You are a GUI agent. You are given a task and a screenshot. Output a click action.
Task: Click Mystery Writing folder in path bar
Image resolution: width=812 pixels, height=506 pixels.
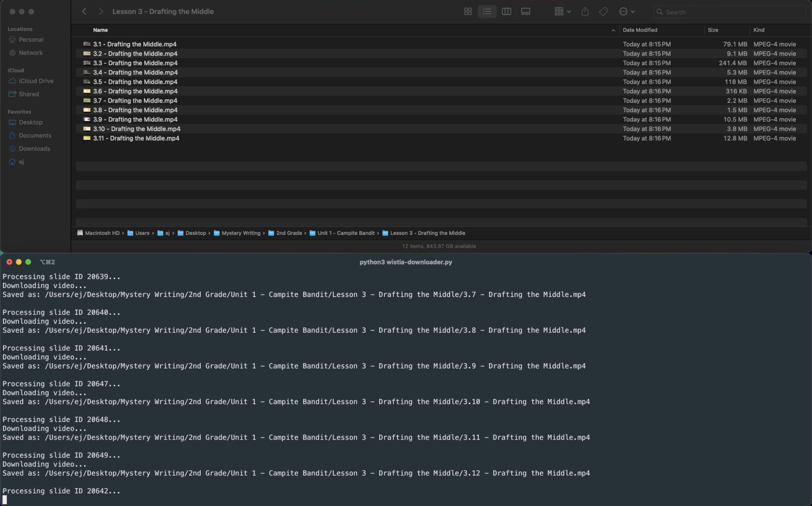[x=240, y=233]
